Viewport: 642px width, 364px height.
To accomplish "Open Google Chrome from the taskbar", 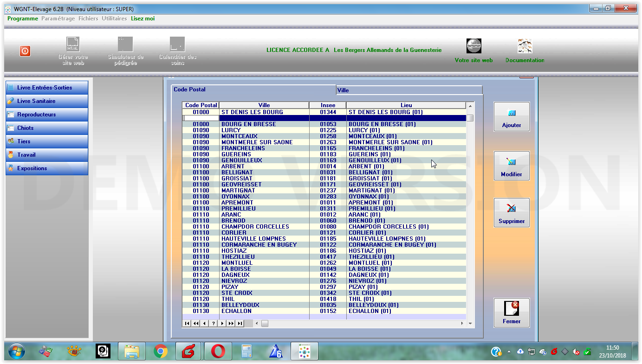I will pos(161,351).
